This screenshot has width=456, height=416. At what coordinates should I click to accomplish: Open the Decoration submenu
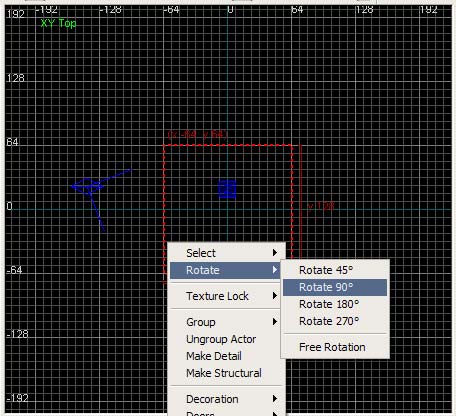pyautogui.click(x=226, y=399)
